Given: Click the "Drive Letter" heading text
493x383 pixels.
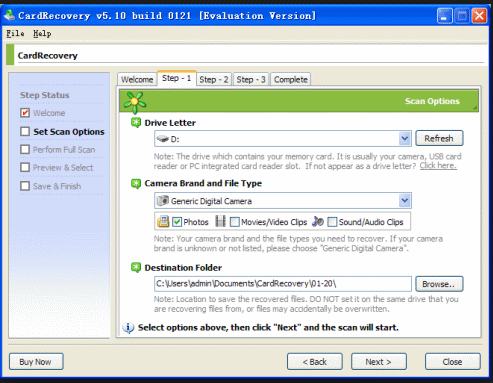Looking at the screenshot, I should tap(170, 123).
